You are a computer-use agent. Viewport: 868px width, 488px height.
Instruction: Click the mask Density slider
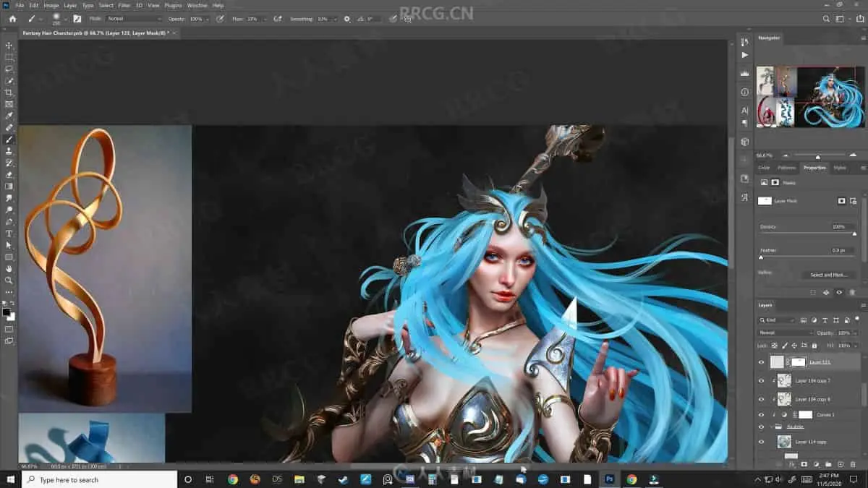pos(807,234)
